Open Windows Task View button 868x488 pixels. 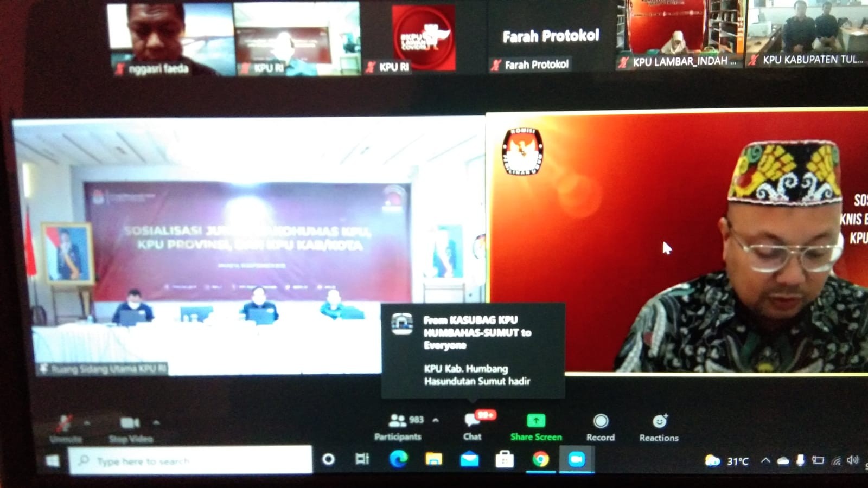pos(362,460)
